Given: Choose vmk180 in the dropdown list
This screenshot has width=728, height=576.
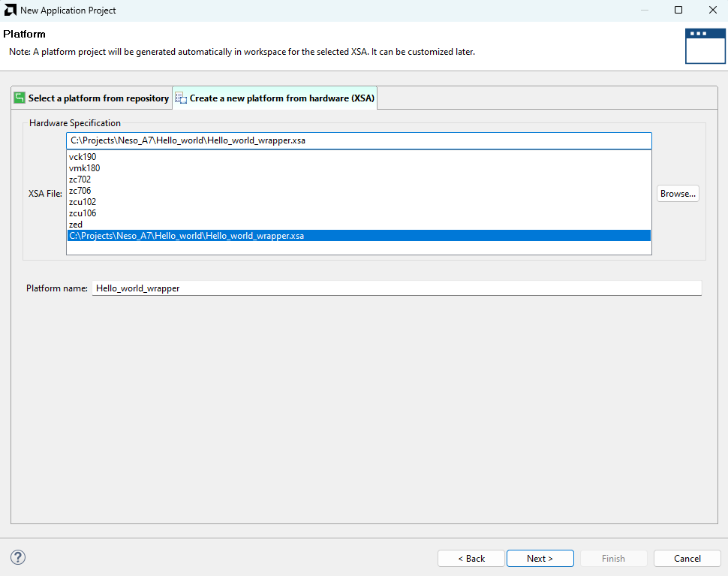Looking at the screenshot, I should click(x=84, y=168).
